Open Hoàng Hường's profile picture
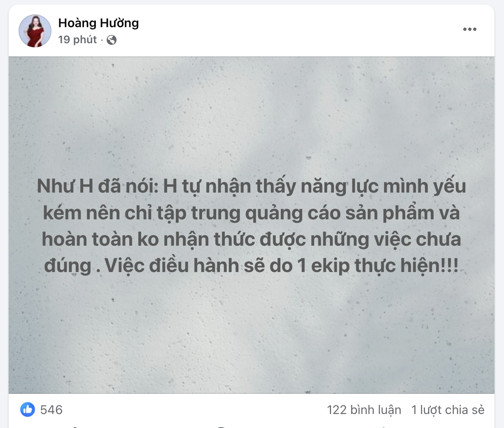Viewport: 504px width, 428px height. (35, 31)
